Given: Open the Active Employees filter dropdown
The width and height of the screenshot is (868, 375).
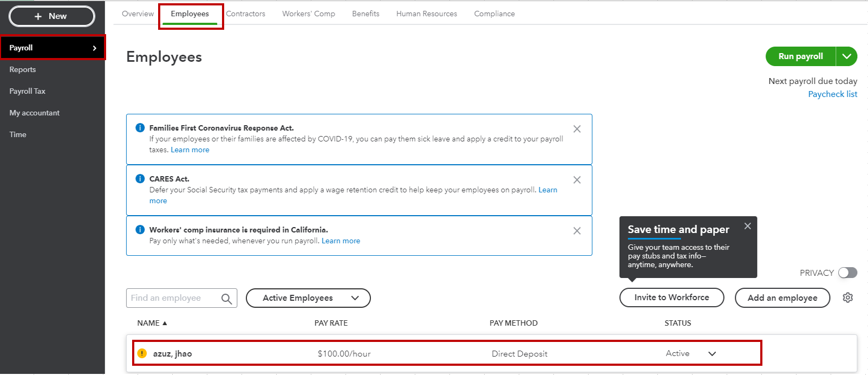Looking at the screenshot, I should point(308,298).
